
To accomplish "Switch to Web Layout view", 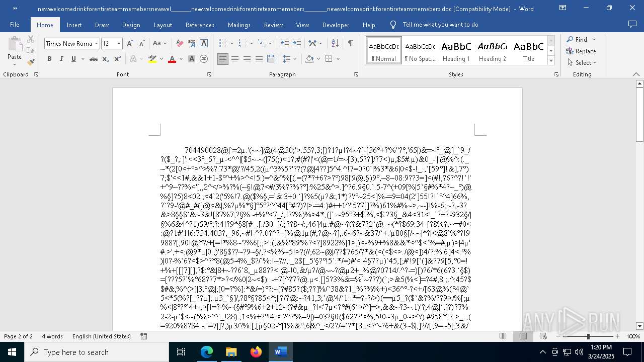I will click(x=544, y=336).
